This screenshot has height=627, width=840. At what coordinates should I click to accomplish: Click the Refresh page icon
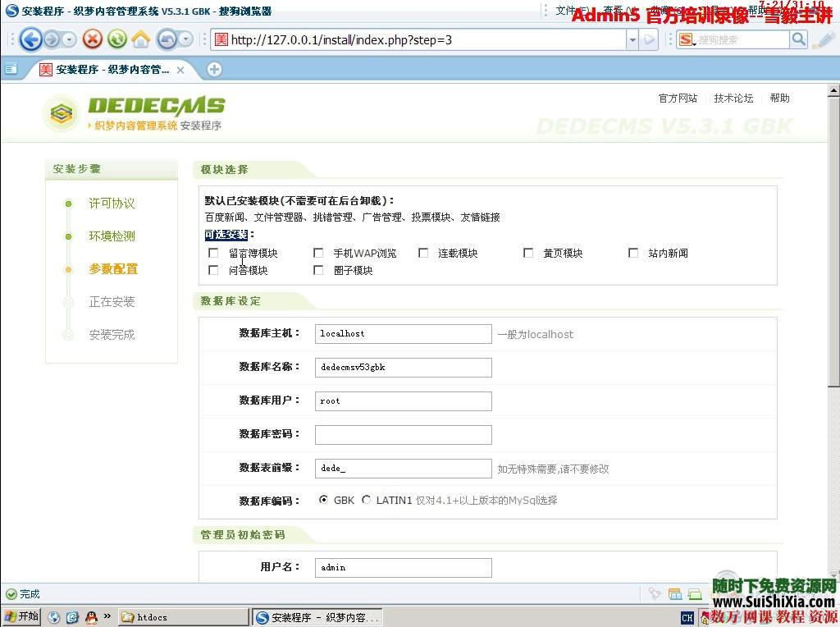(117, 39)
